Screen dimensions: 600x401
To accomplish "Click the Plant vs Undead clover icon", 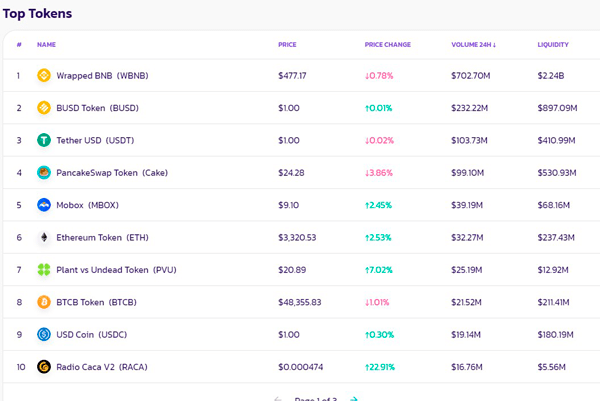I will coord(44,270).
